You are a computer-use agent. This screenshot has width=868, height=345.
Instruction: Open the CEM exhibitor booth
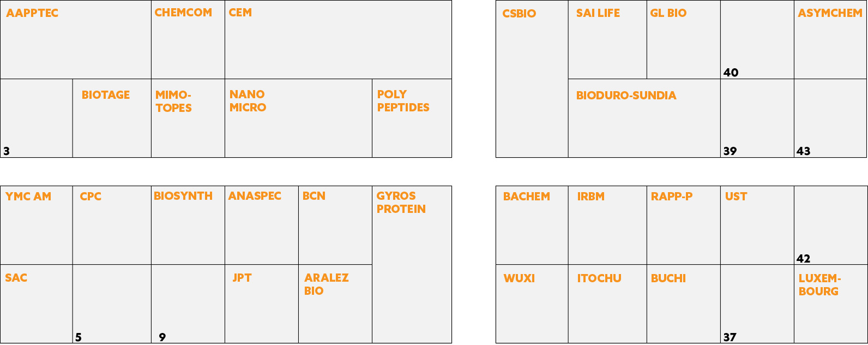tap(338, 40)
